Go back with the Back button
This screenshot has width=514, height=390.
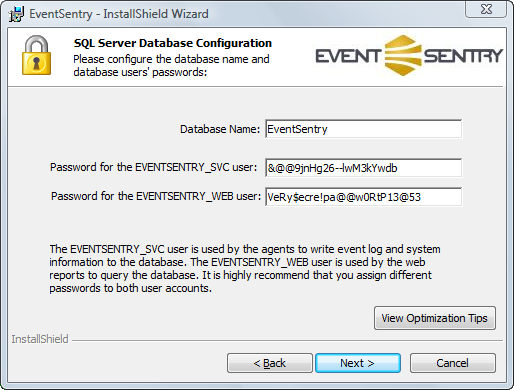point(270,363)
